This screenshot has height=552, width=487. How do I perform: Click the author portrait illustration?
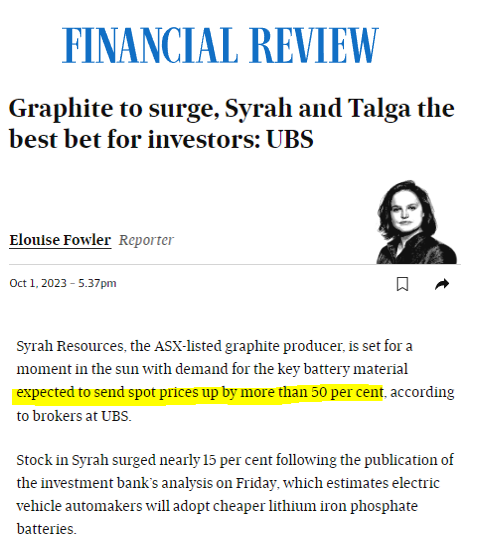[416, 222]
